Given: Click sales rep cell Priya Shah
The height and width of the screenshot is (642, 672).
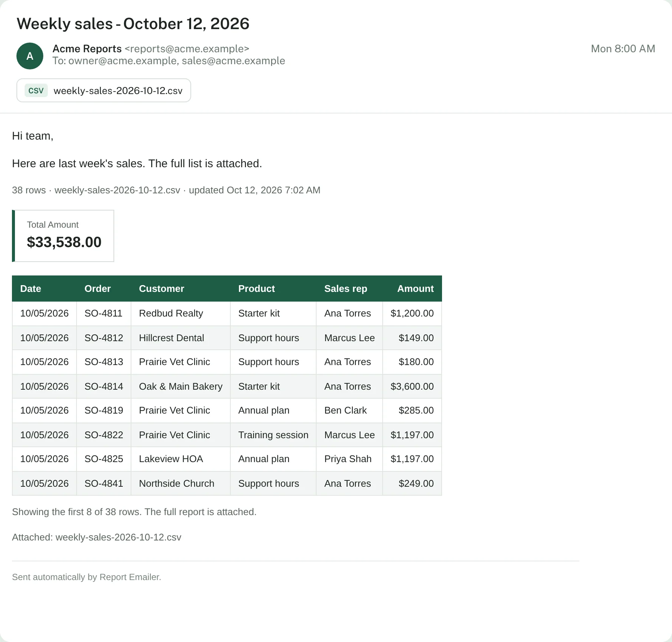Looking at the screenshot, I should [349, 459].
